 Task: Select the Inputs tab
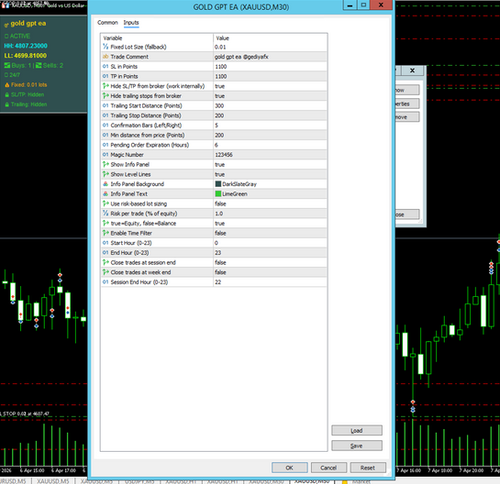131,23
